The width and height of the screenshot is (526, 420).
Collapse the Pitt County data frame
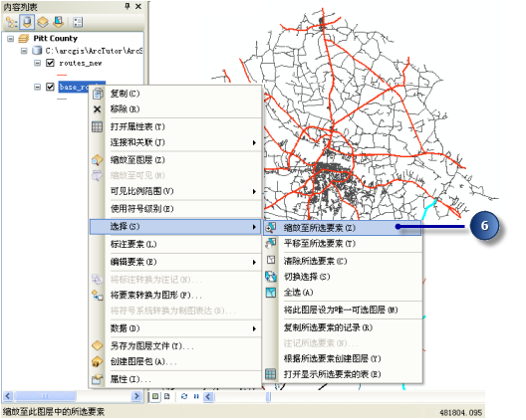tap(11, 39)
